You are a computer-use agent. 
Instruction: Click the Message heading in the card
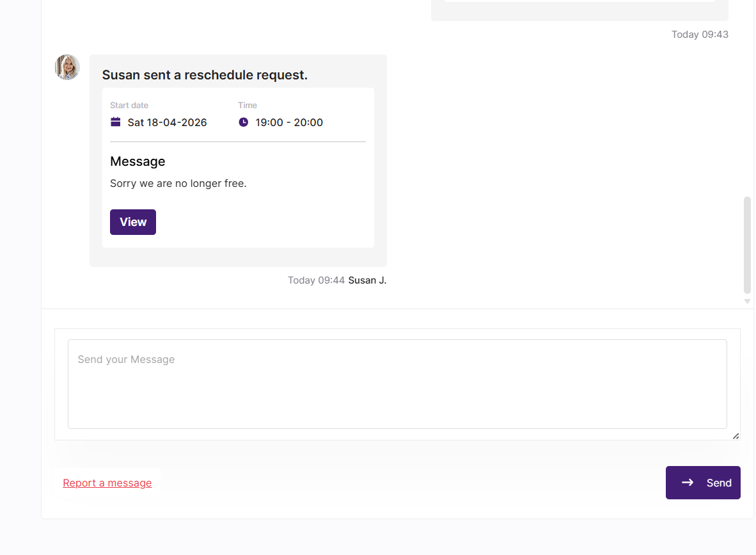(138, 161)
